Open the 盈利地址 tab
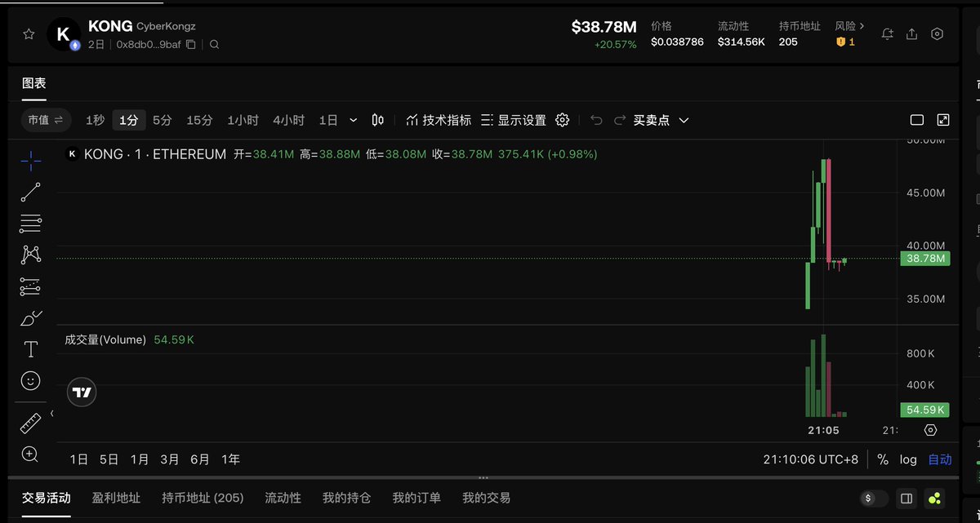980x523 pixels. pos(116,498)
